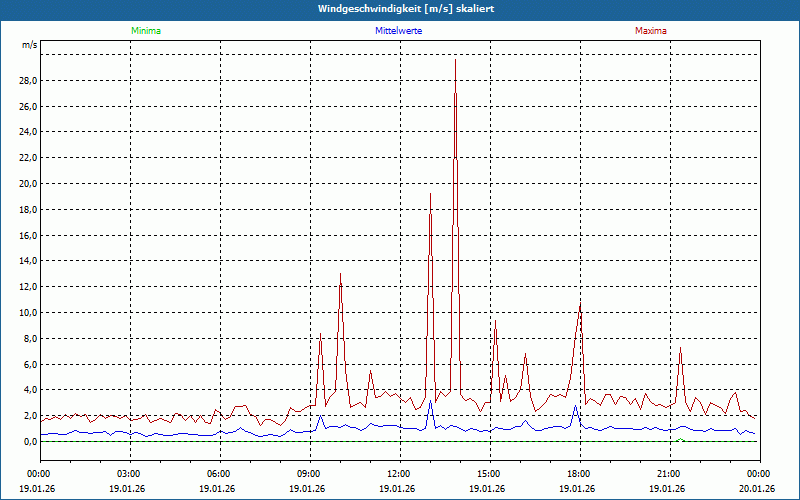Click the 0,0 y-axis label

[x=29, y=441]
